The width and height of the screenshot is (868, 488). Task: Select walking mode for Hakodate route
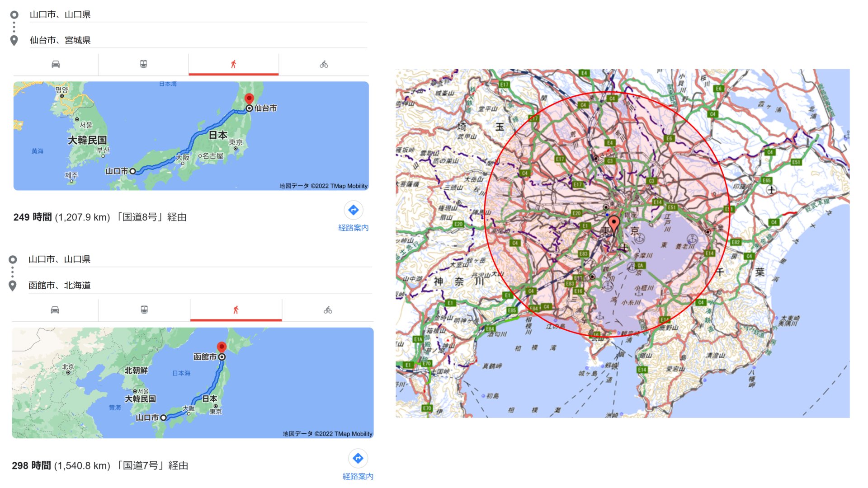pyautogui.click(x=236, y=310)
